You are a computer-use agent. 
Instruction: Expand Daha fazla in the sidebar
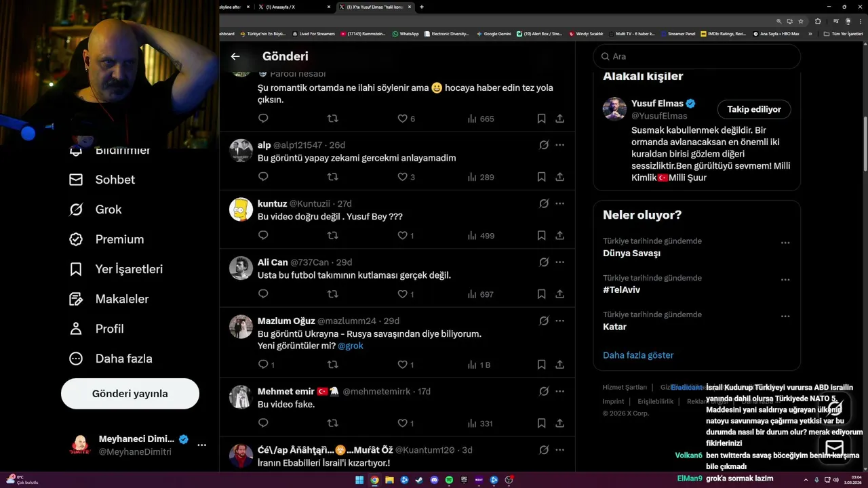(111, 359)
